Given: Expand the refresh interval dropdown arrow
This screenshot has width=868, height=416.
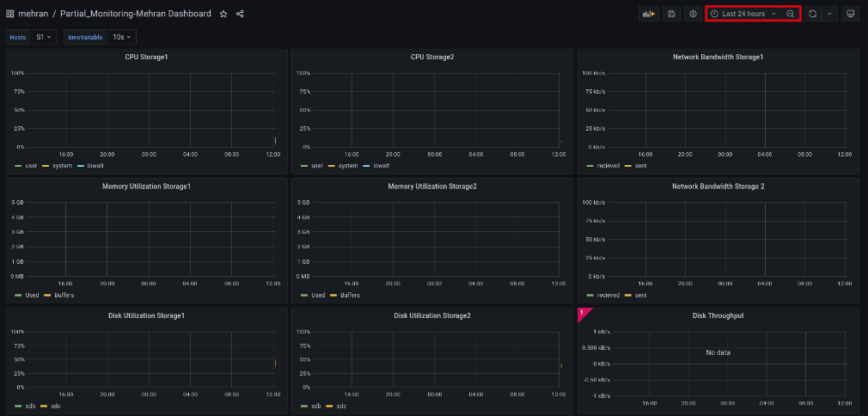Looking at the screenshot, I should click(829, 14).
